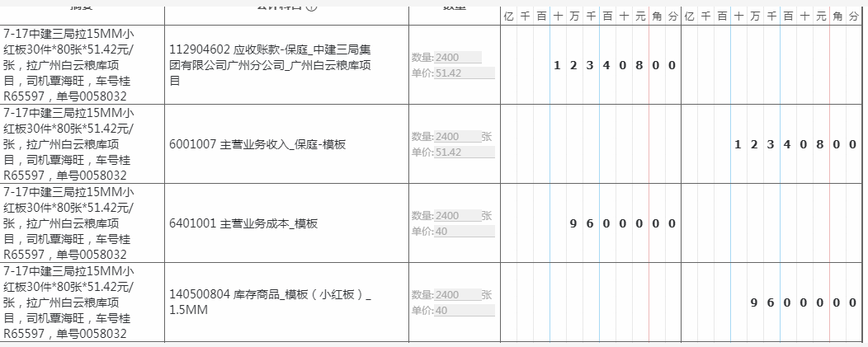Edit the summary text in the 库存商品 row
Screen dimensions: 868x347
[x=83, y=302]
